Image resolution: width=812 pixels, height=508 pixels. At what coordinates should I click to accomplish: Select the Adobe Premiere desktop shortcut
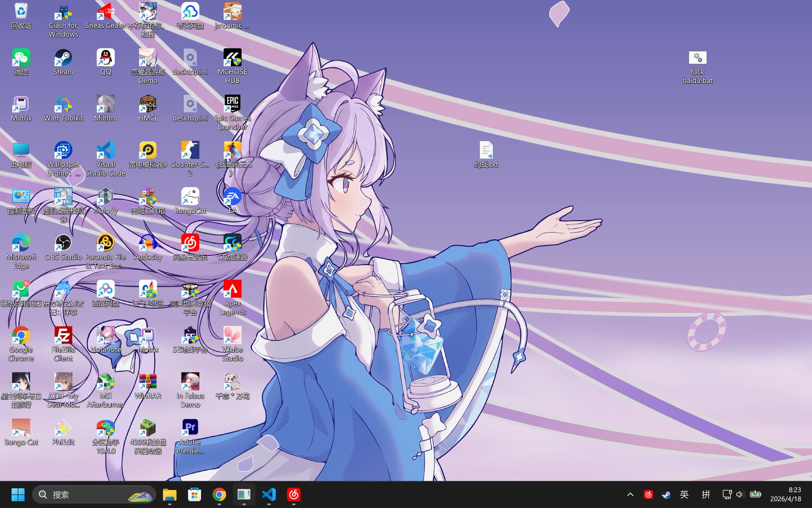pyautogui.click(x=190, y=436)
